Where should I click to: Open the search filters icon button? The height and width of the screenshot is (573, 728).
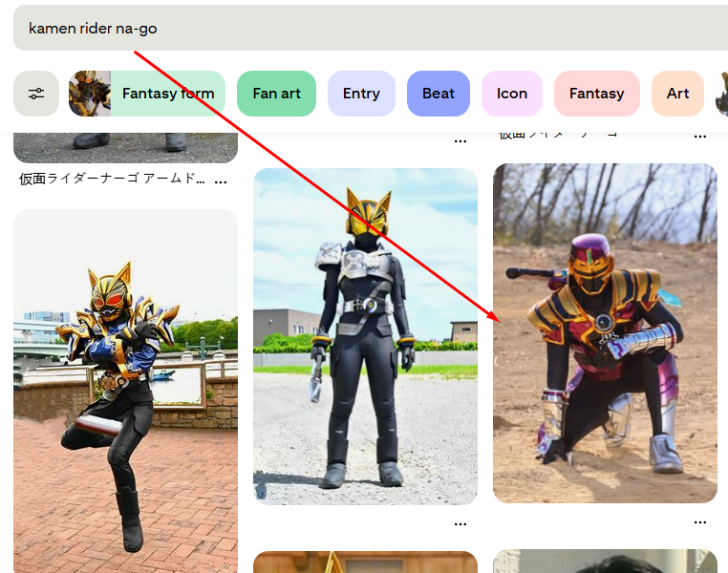(x=36, y=94)
